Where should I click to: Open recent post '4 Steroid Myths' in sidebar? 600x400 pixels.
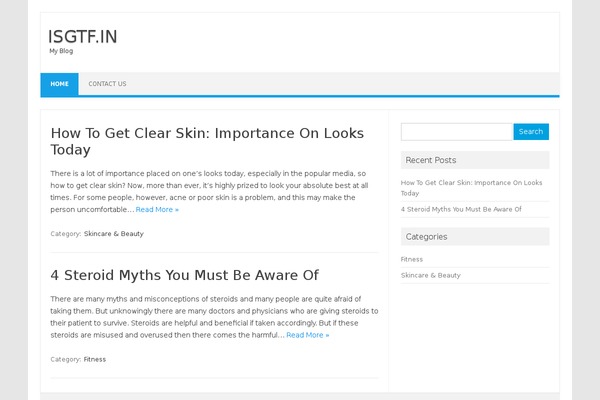pos(461,209)
